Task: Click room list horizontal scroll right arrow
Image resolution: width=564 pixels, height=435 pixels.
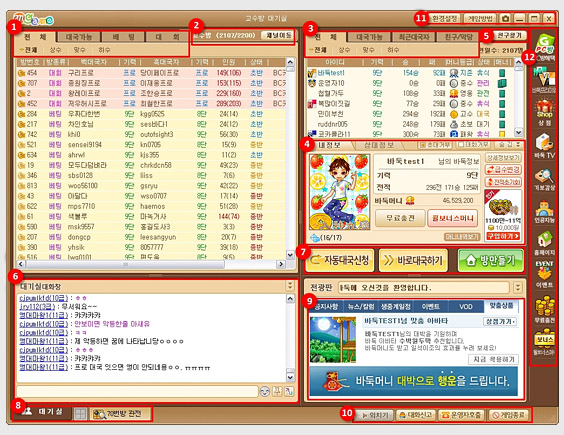Action: 280,264
